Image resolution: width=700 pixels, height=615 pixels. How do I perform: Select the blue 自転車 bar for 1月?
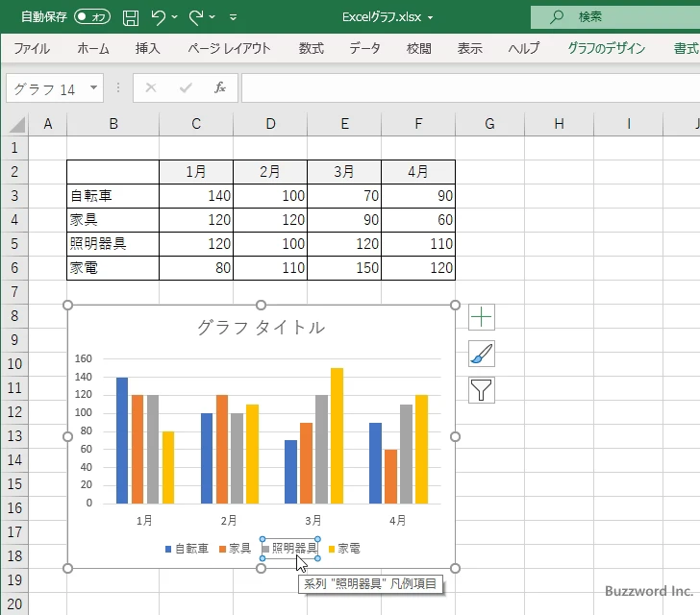tap(122, 440)
